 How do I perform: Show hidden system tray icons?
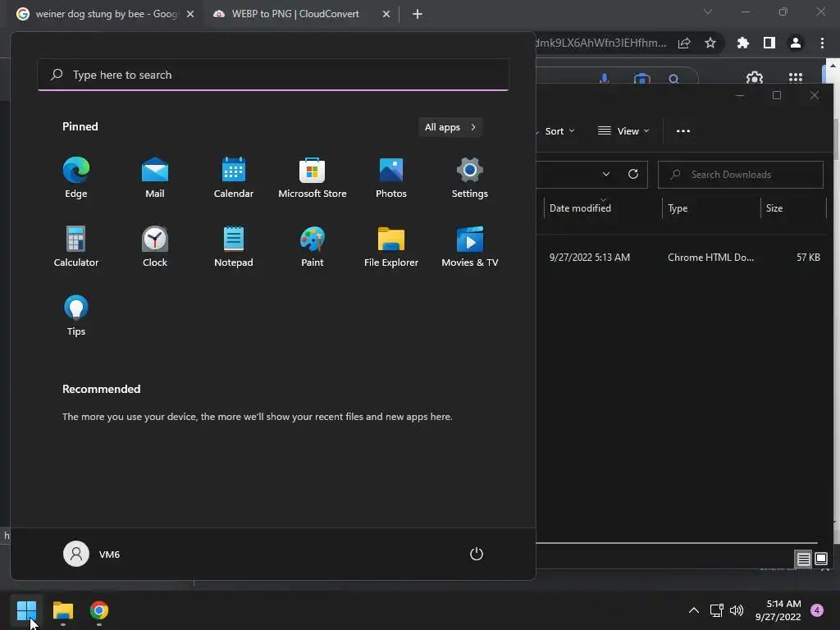tap(694, 610)
